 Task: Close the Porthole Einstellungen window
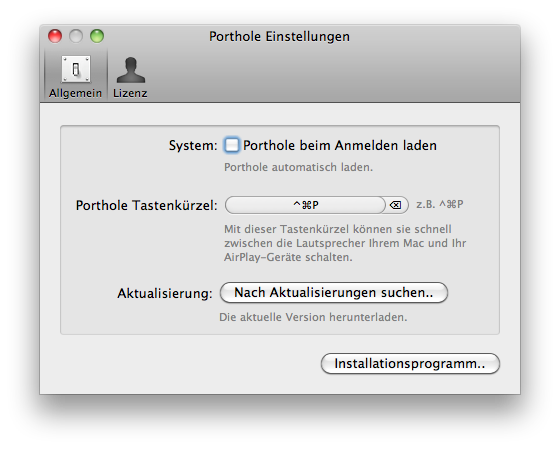(55, 36)
